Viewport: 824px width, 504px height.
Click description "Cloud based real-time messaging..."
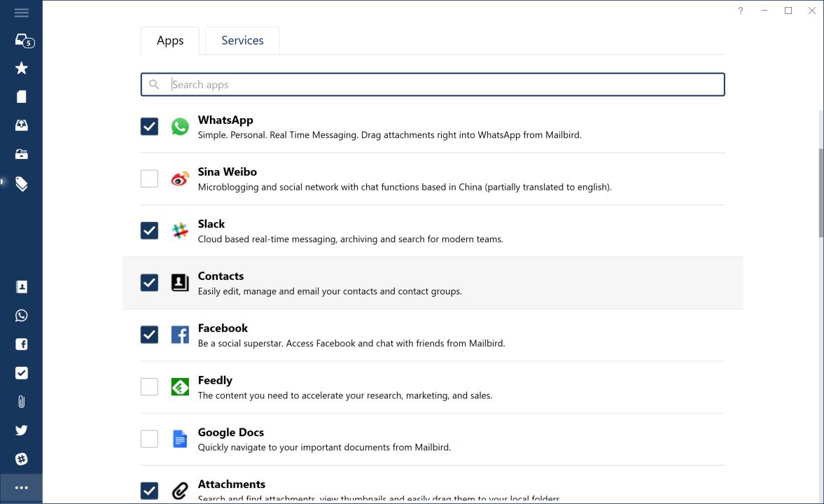pyautogui.click(x=351, y=239)
